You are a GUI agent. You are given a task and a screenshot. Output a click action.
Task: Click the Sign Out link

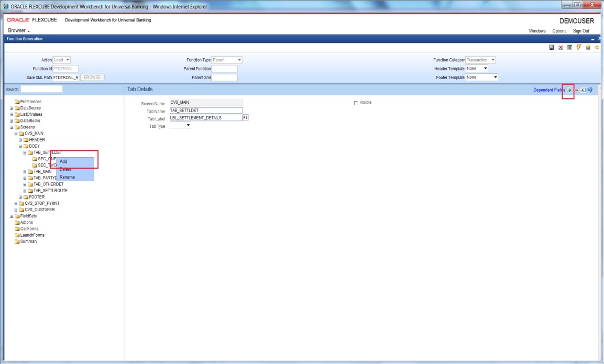click(x=581, y=31)
